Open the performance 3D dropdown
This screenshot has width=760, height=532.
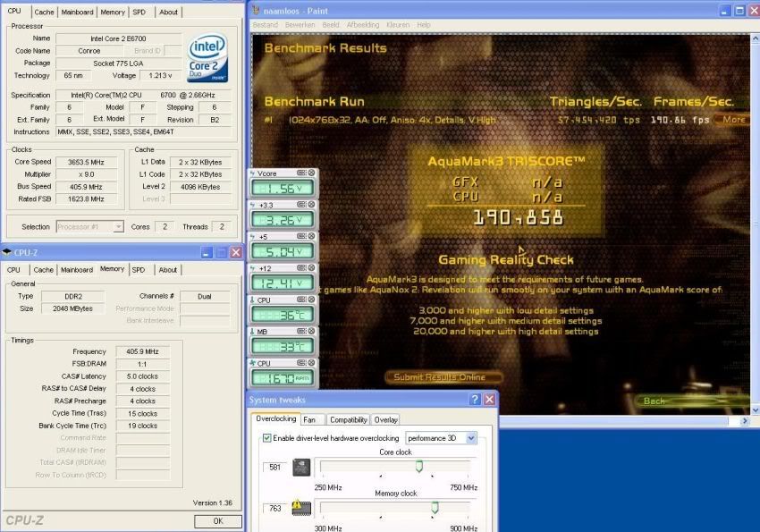tap(470, 438)
